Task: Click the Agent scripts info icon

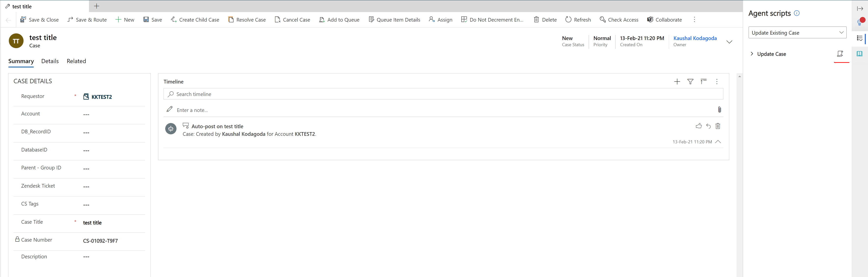Action: (x=797, y=13)
